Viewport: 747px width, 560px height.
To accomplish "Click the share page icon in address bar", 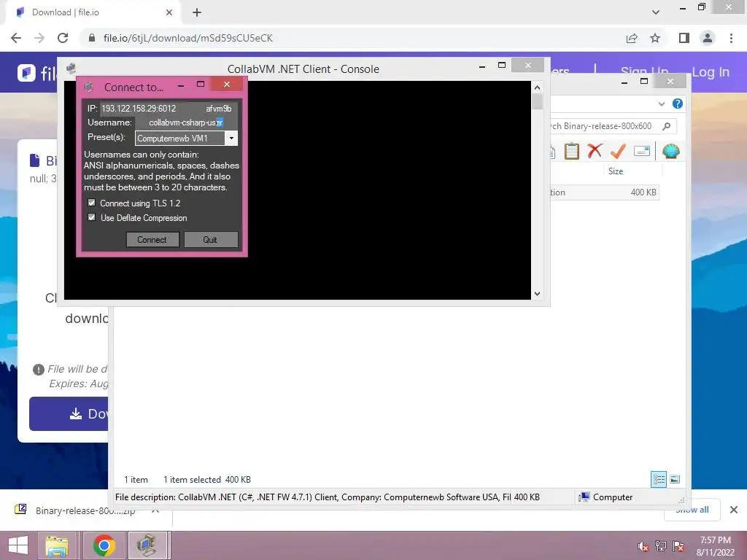I will point(632,38).
